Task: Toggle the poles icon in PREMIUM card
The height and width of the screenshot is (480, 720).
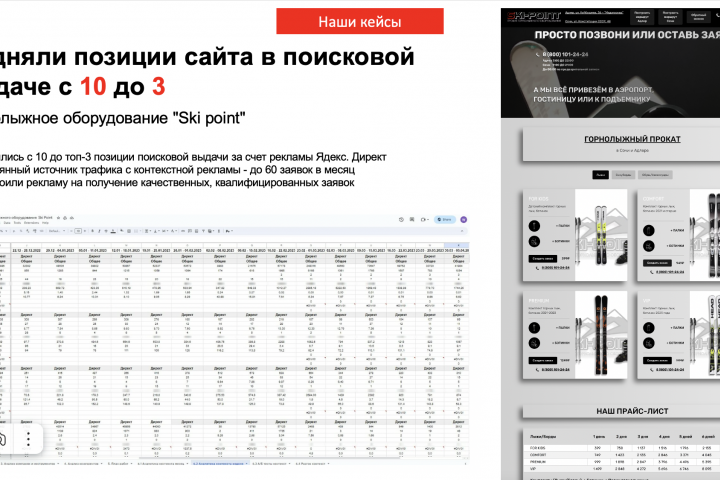Action: pyautogui.click(x=534, y=328)
